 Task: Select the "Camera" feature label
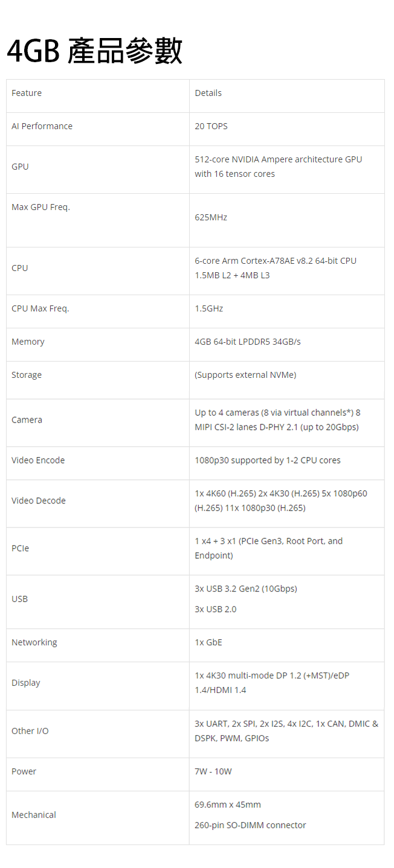[27, 420]
